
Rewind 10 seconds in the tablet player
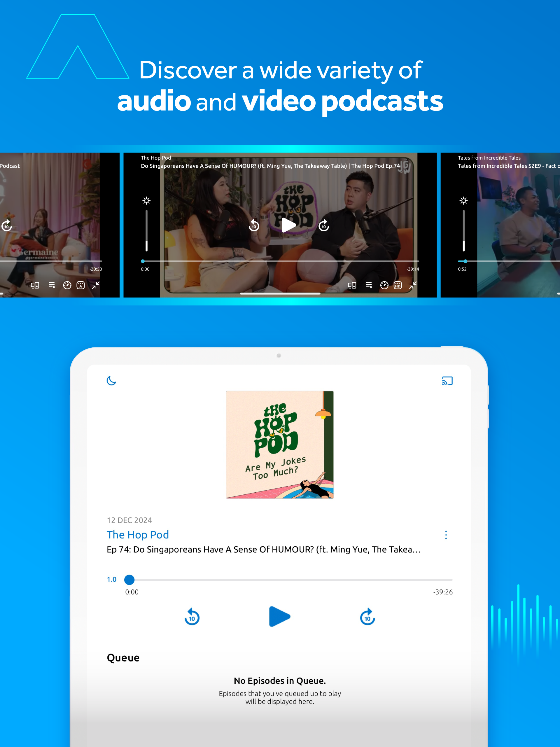[x=192, y=617]
